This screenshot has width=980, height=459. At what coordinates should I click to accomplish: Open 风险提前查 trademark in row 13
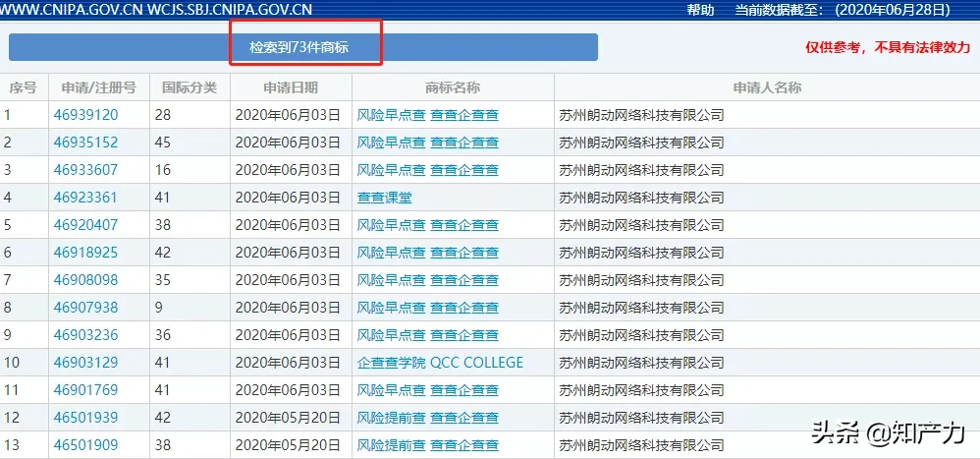(x=427, y=445)
